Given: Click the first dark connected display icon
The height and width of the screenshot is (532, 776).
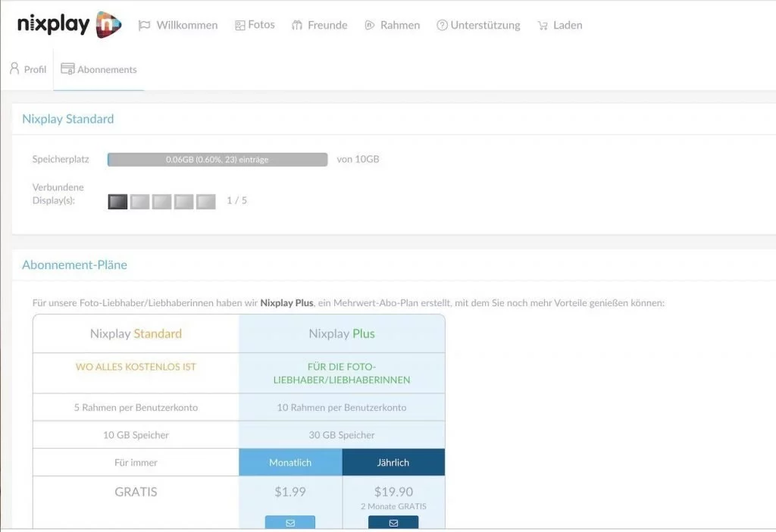Looking at the screenshot, I should pos(117,202).
